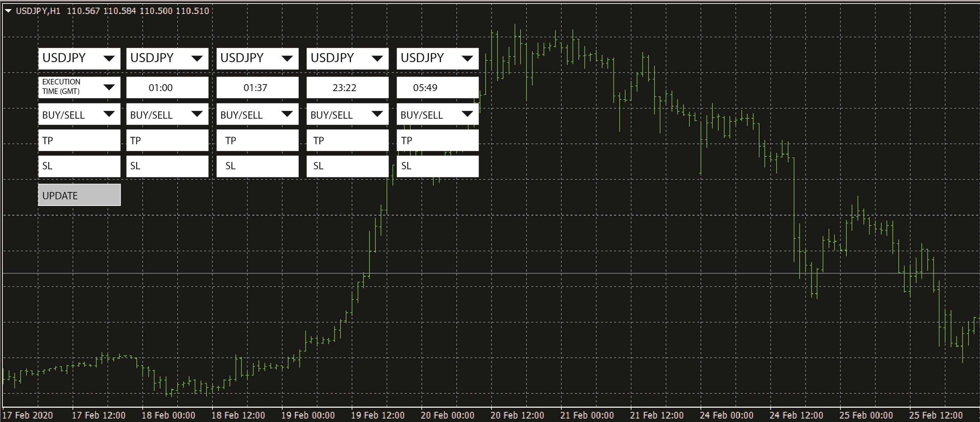Click the SL field in 23:22 column

coord(348,166)
